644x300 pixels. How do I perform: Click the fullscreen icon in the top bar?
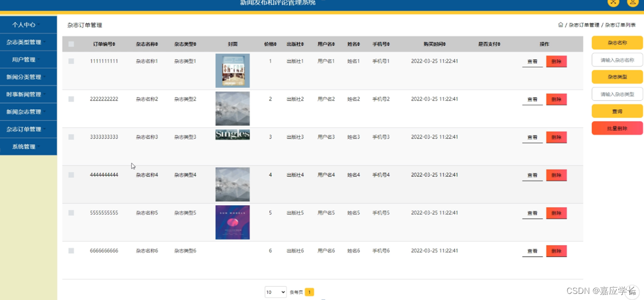[x=613, y=2]
